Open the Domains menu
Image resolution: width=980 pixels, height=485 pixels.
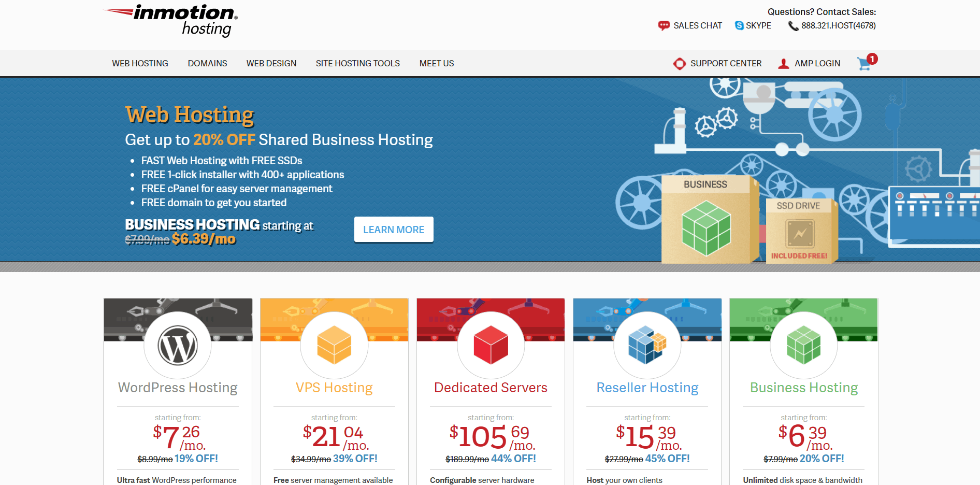[x=207, y=63]
